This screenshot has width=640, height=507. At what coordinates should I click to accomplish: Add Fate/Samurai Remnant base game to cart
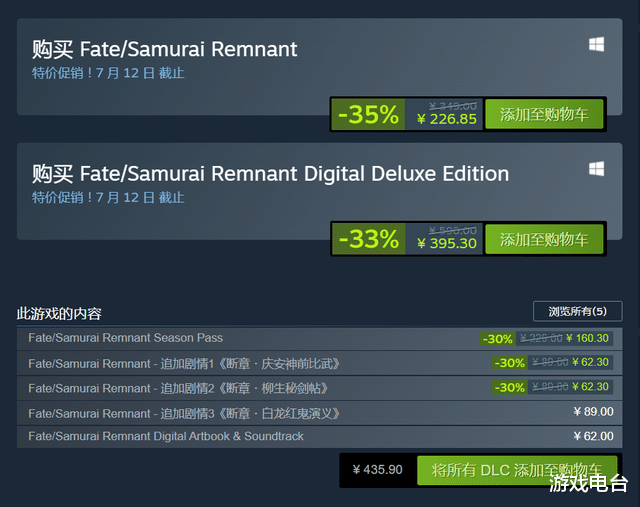[x=544, y=114]
